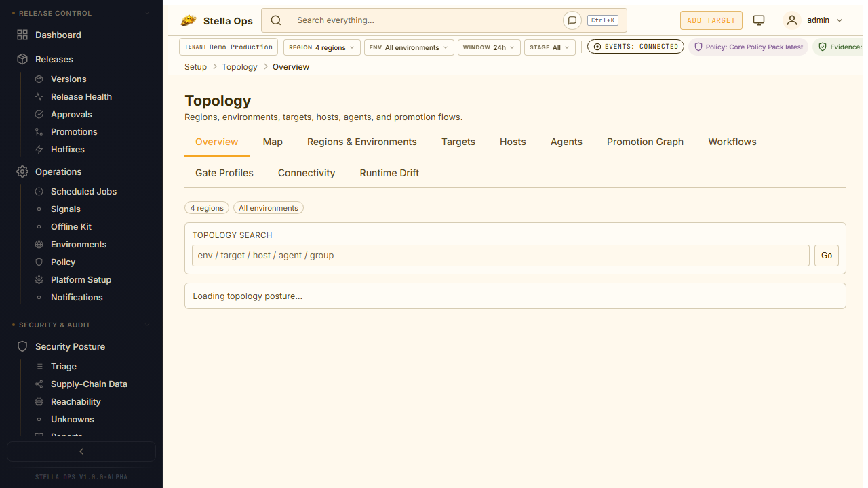
Task: Open the chat bubble icon in search bar
Action: pyautogui.click(x=572, y=20)
